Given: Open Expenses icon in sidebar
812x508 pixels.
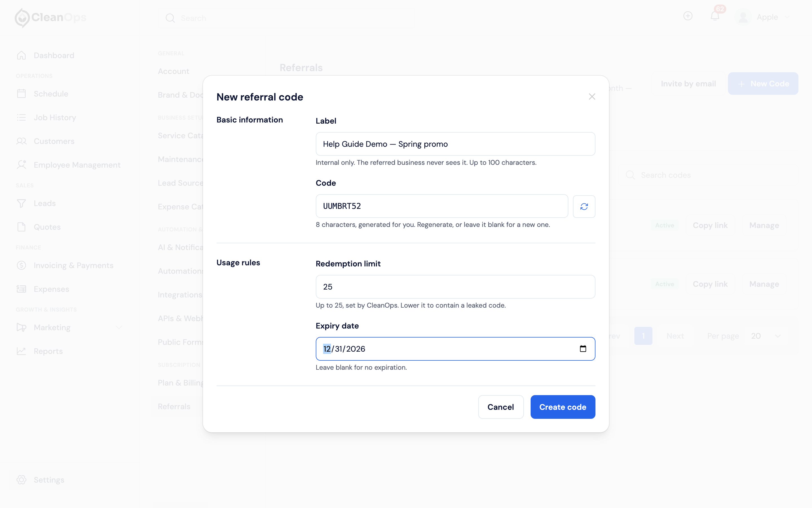Looking at the screenshot, I should click(21, 289).
